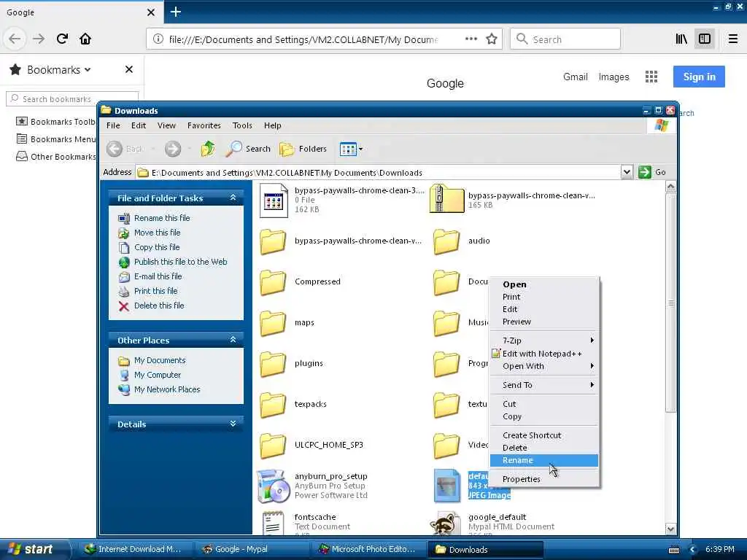Choose Open from the context menu
This screenshot has height=560, width=747.
click(x=544, y=284)
